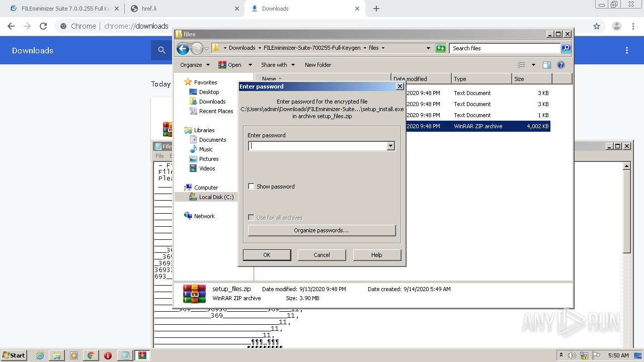The width and height of the screenshot is (644, 362).
Task: Open File menu in Notepad window
Action: 159,156
